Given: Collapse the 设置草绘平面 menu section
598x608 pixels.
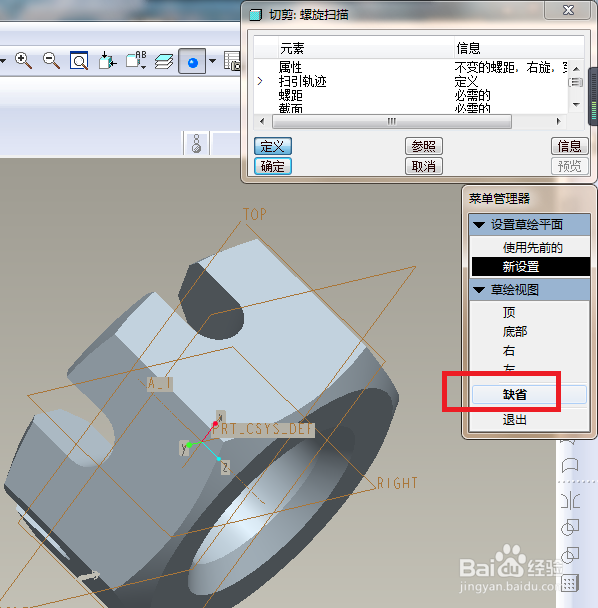Looking at the screenshot, I should coord(529,225).
